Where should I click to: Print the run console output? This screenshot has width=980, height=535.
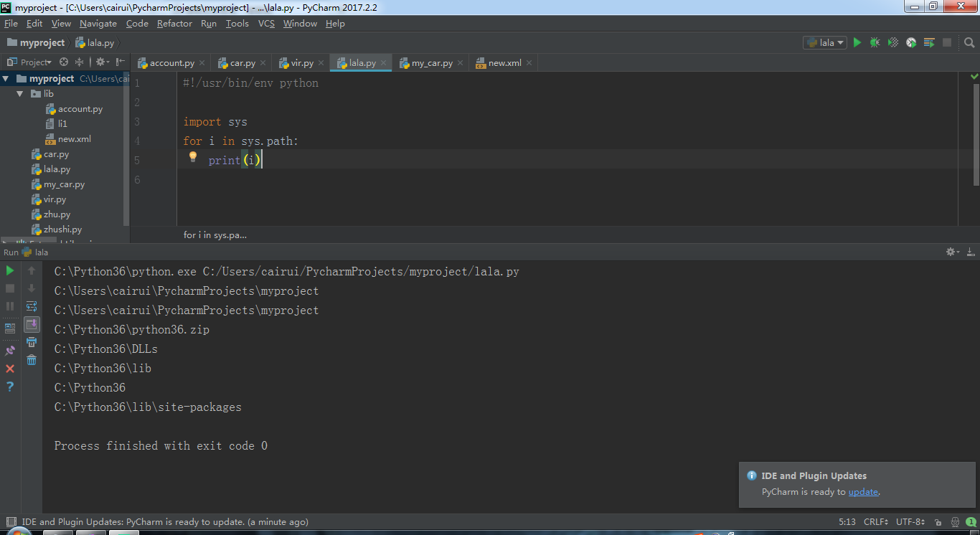[32, 342]
